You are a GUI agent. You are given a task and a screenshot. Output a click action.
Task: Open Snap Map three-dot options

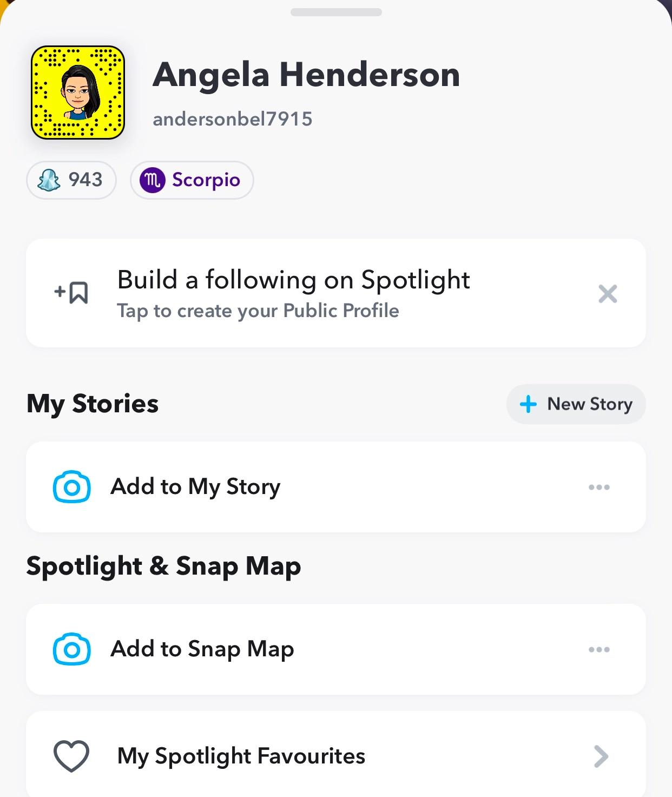[599, 649]
